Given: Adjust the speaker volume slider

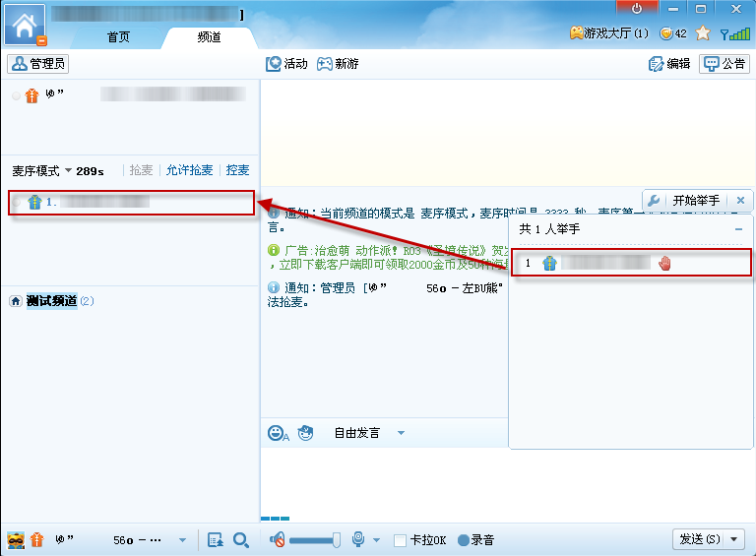Looking at the screenshot, I should 315,540.
